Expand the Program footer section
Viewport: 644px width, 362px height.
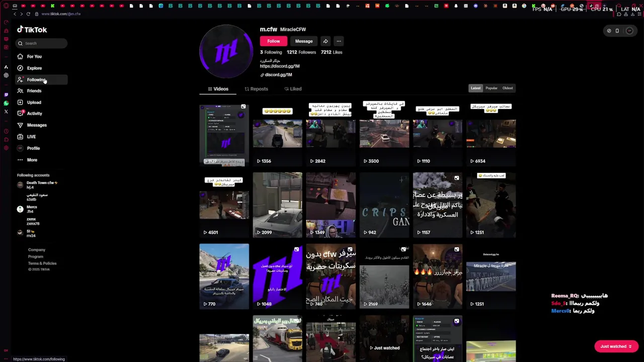[x=36, y=256]
